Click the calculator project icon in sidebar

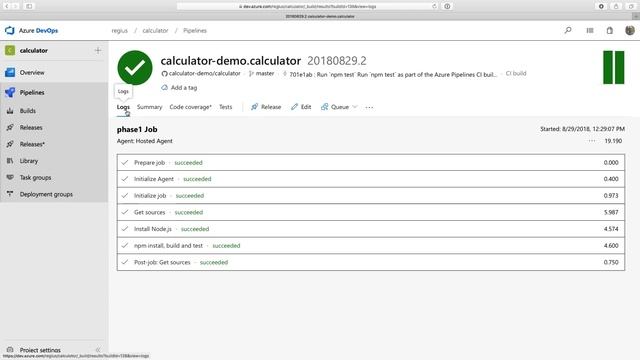pyautogui.click(x=10, y=50)
